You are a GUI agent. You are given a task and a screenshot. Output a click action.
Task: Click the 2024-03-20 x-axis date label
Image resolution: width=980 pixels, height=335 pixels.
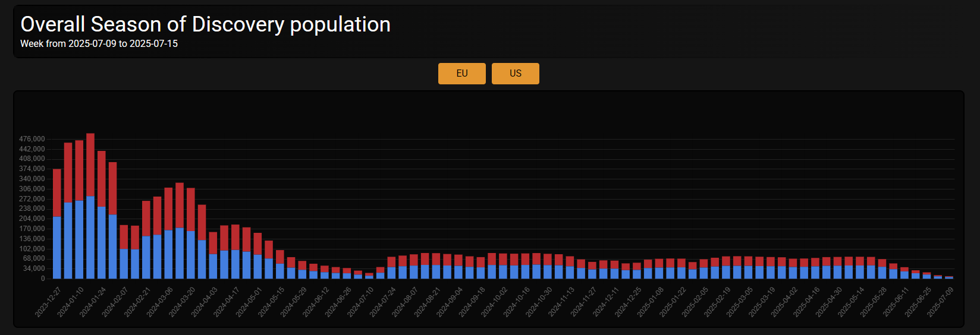[182, 302]
